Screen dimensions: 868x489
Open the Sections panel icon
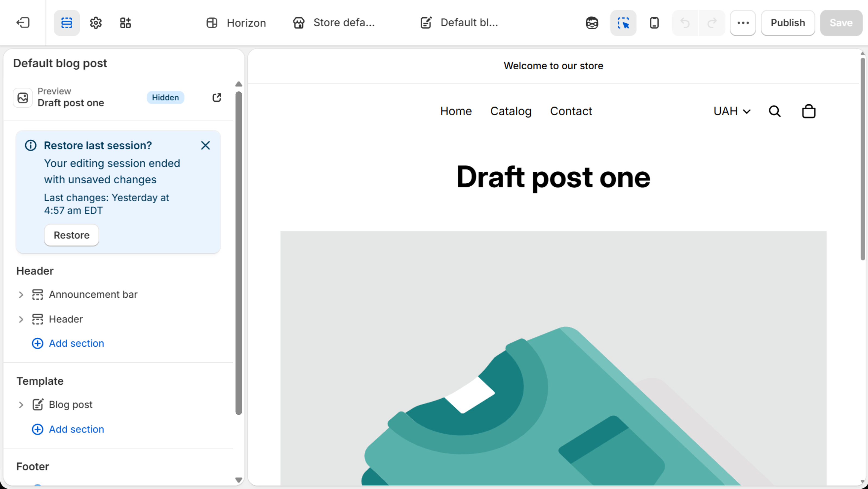click(67, 23)
